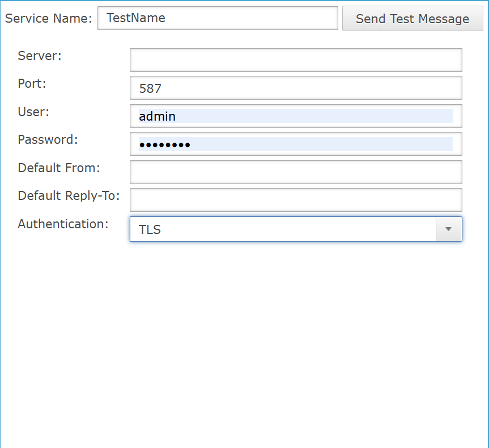Click the "Default Reply-To:" label
This screenshot has width=489, height=448.
69,195
